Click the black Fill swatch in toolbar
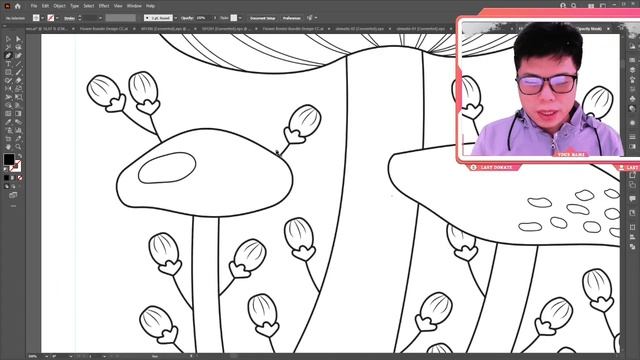 (x=9, y=159)
